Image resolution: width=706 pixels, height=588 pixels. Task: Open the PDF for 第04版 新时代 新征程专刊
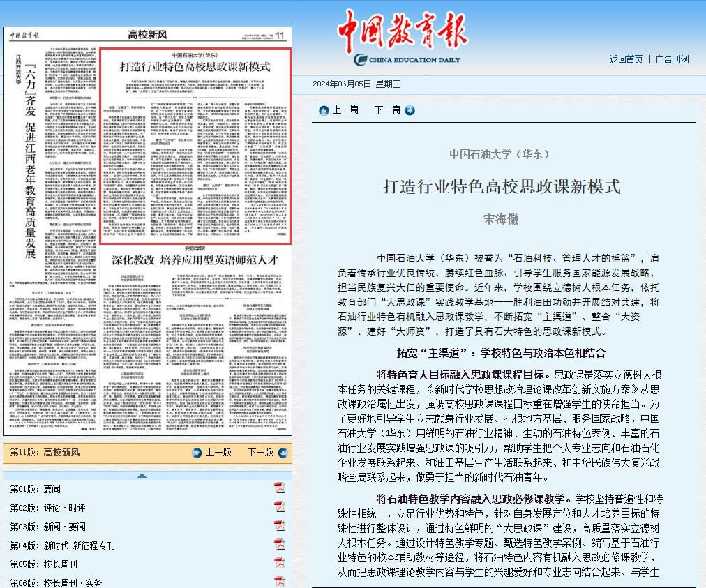coord(280,544)
